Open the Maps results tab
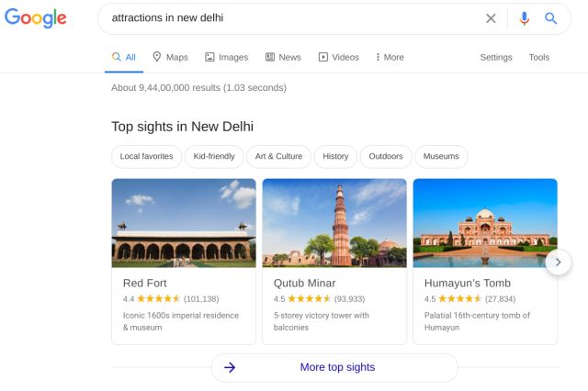This screenshot has height=391, width=588. (x=170, y=57)
